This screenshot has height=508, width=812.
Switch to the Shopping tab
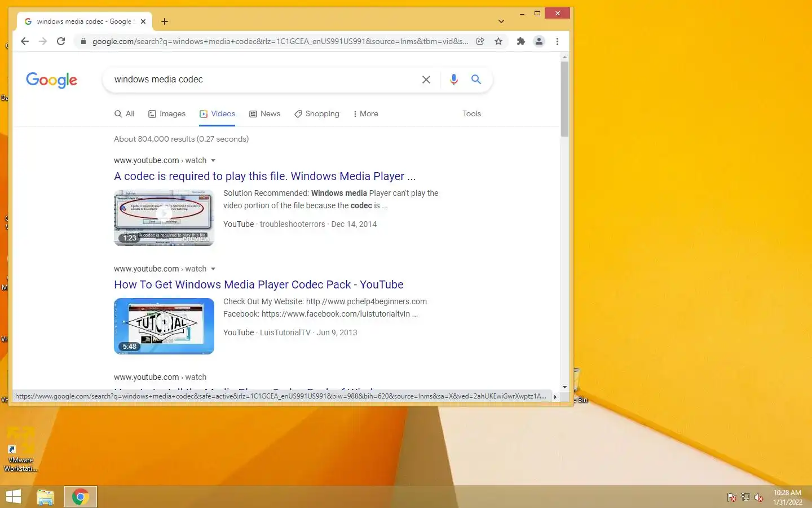[x=316, y=113]
